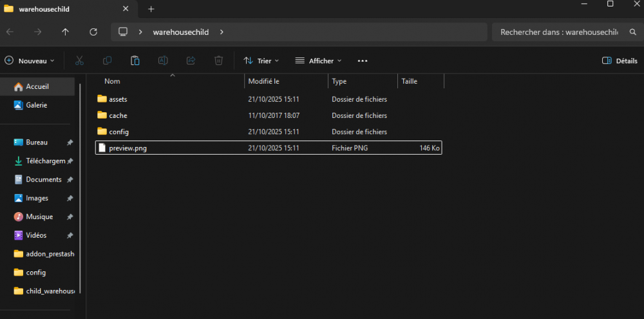Go forward with the right arrow
Viewport: 644px width, 319px height.
38,32
